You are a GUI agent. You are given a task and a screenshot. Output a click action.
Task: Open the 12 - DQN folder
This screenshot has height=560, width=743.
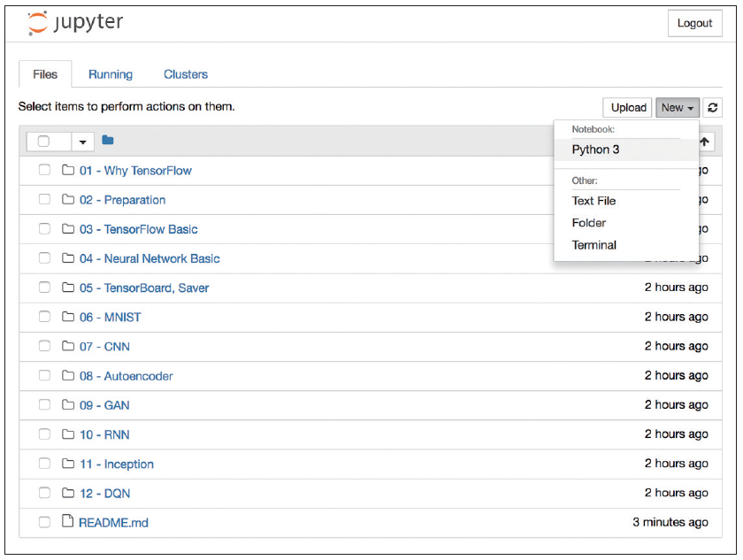tap(104, 494)
